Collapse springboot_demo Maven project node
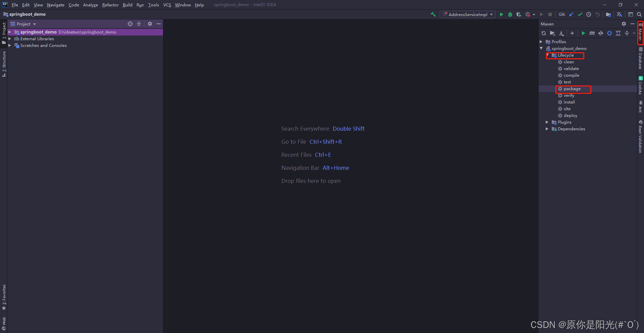This screenshot has height=333, width=644. (x=541, y=49)
